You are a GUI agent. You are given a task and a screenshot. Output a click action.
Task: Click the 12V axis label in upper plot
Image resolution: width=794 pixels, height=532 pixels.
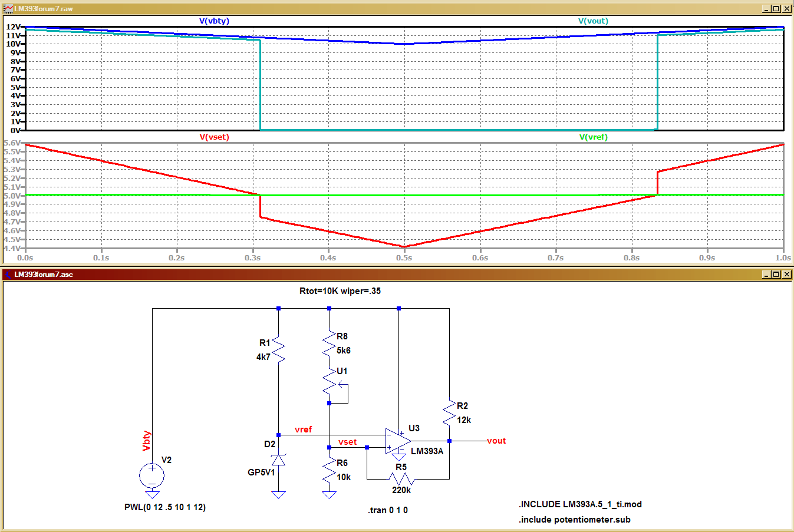(x=13, y=27)
